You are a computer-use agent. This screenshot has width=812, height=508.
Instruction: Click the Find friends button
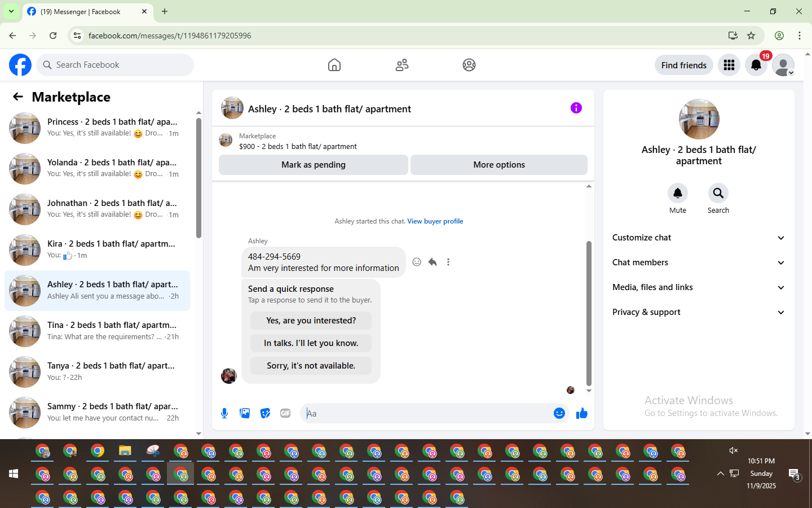(684, 65)
